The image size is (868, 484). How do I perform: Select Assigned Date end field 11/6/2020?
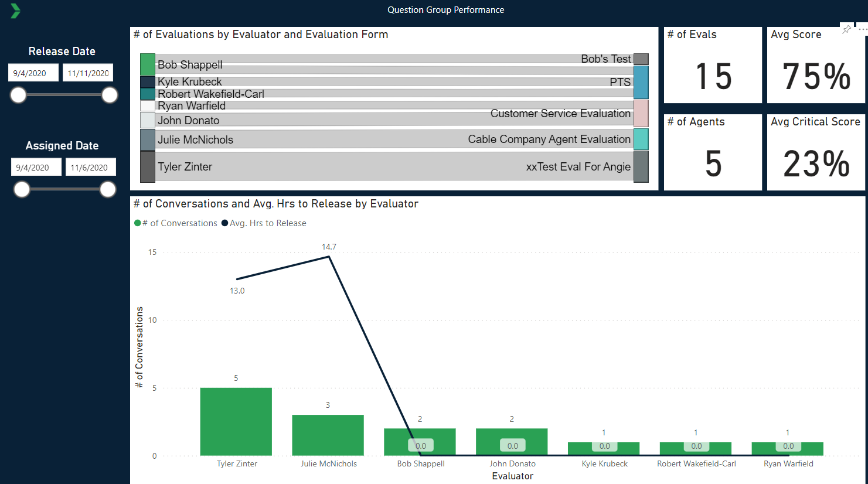[91, 168]
